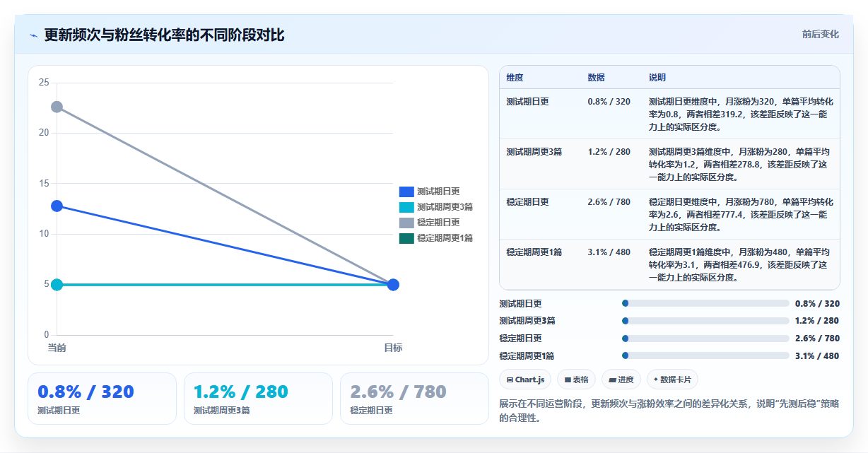Select the 表格 chip
This screenshot has height=453, width=868.
[577, 380]
